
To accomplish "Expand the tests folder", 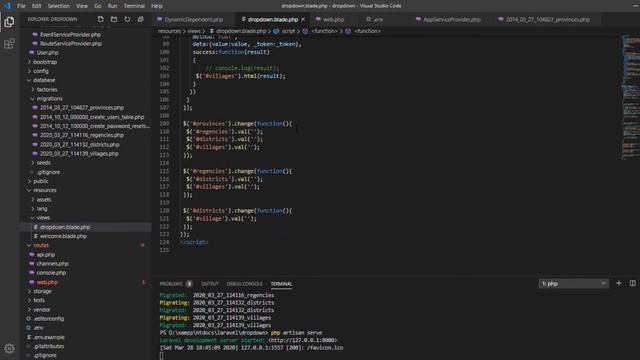I will 39,300.
